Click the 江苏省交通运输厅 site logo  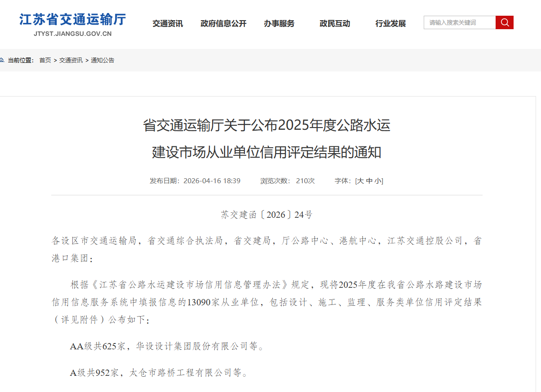[x=72, y=20]
